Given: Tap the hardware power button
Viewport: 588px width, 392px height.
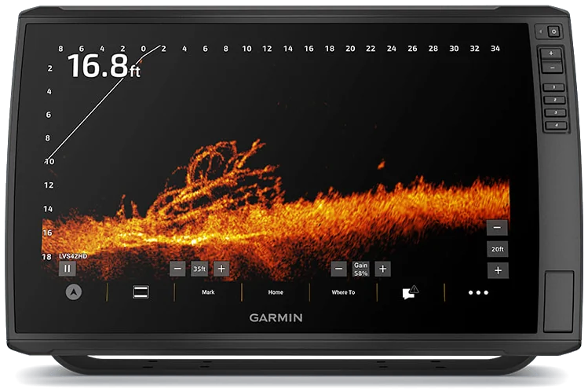Looking at the screenshot, I should 554,32.
